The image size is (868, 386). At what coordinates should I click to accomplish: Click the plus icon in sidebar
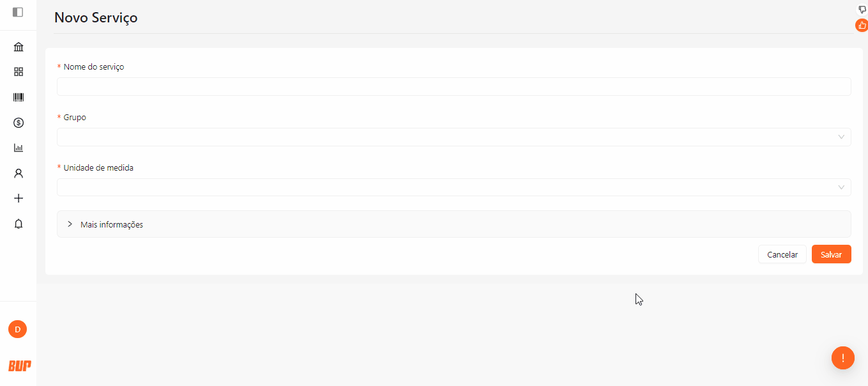pyautogui.click(x=19, y=198)
